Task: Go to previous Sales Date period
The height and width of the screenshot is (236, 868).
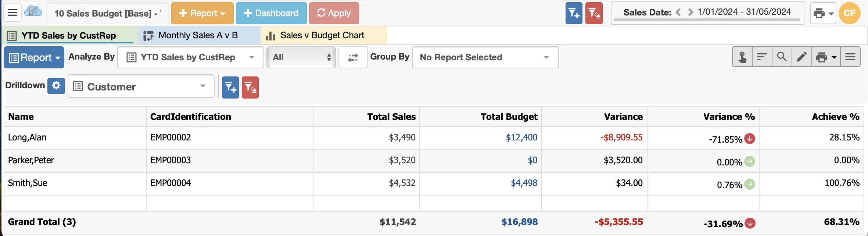Action: (x=678, y=12)
